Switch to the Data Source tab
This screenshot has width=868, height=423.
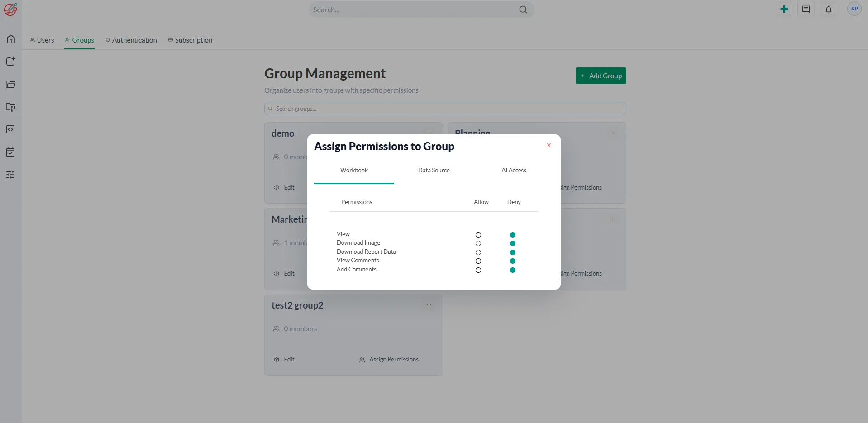point(434,171)
